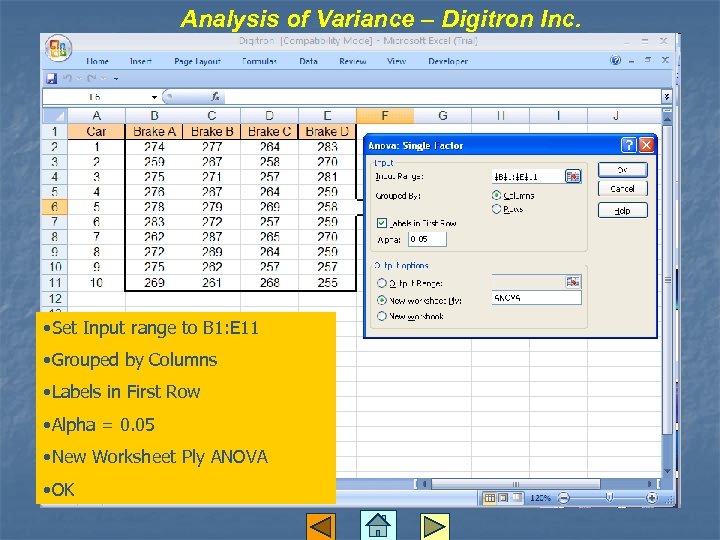Click the vertical scrollbar down arrow
Screen dimensions: 720x540
tap(667, 471)
